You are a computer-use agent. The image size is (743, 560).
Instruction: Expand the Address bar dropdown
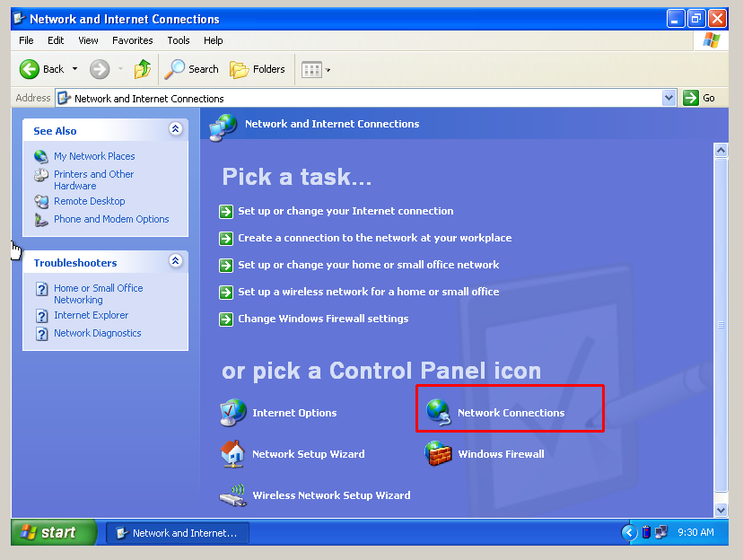pyautogui.click(x=669, y=98)
